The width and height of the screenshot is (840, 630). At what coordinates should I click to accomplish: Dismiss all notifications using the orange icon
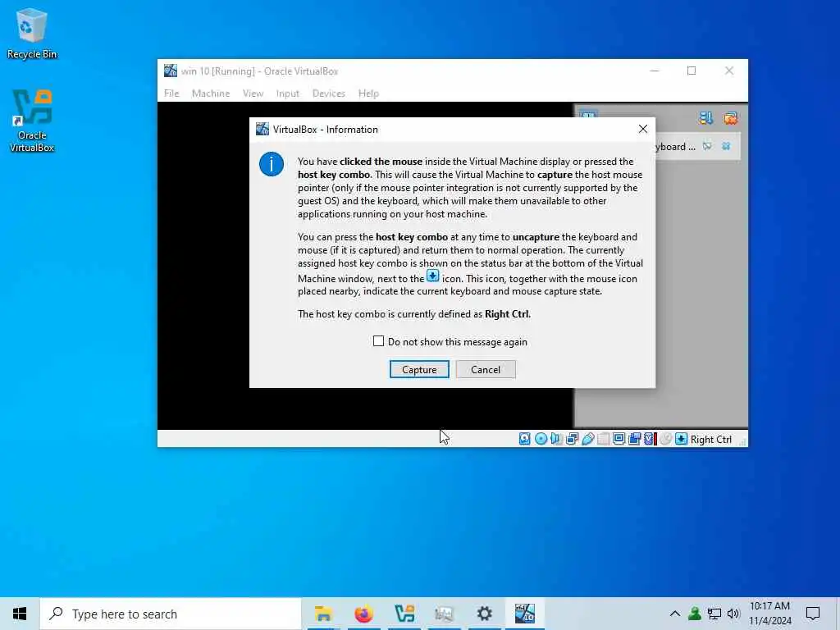pos(730,118)
